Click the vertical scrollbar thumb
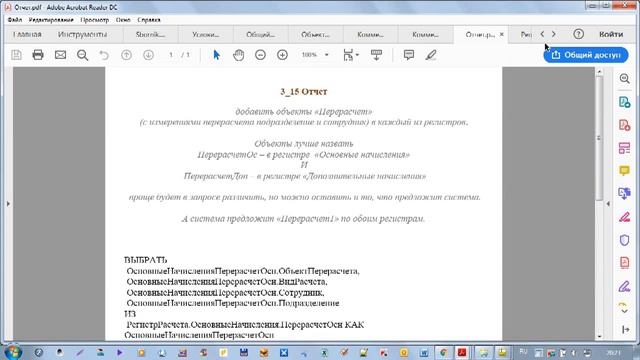The width and height of the screenshot is (640, 360). click(x=599, y=138)
